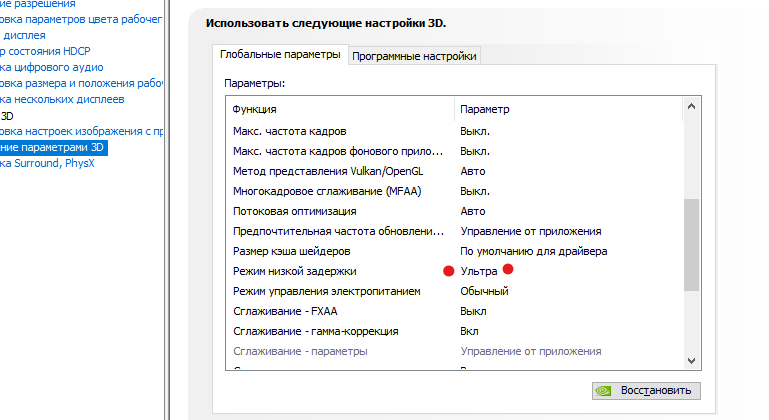This screenshot has width=769, height=420.
Task: Open the нескольких дисплеев link in sidebar
Action: click(62, 99)
